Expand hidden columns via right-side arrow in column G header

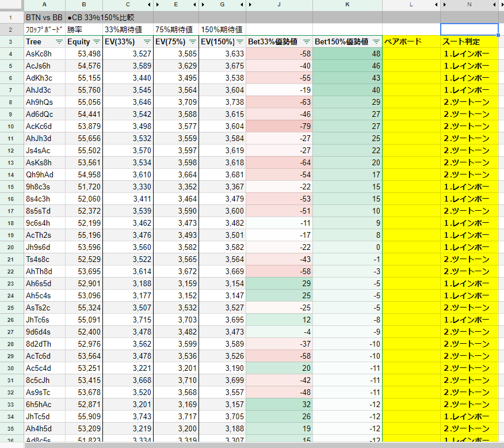point(242,5)
